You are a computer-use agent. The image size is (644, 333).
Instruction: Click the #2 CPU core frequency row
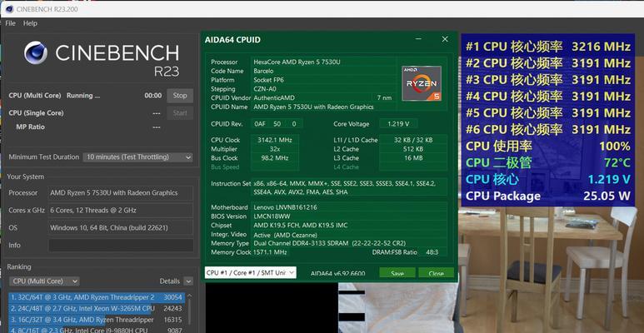(548, 63)
